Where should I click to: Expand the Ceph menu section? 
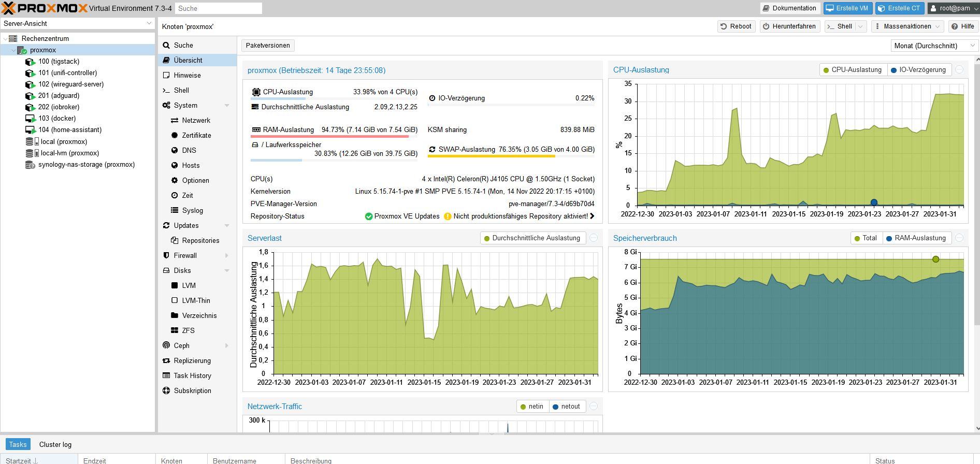(x=227, y=346)
